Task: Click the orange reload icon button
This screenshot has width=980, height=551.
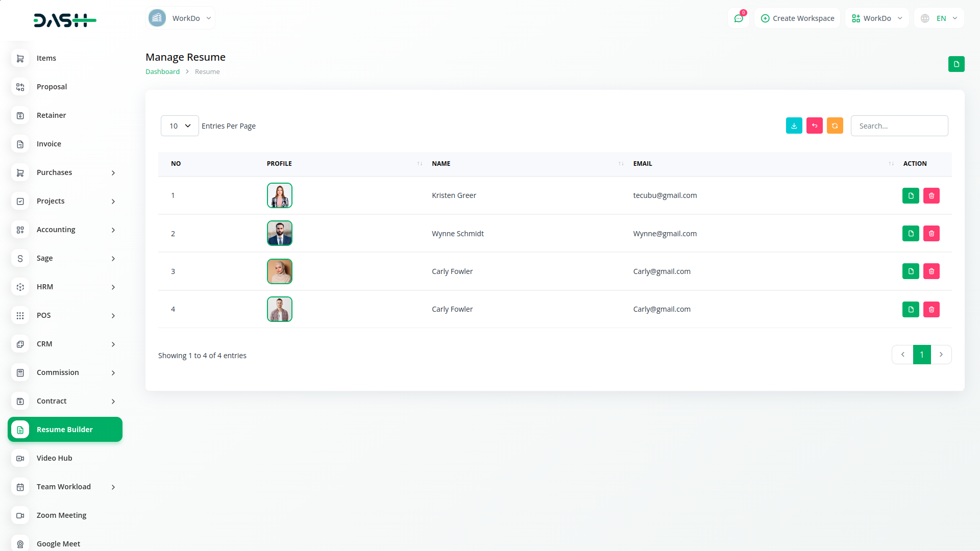Action: (835, 126)
